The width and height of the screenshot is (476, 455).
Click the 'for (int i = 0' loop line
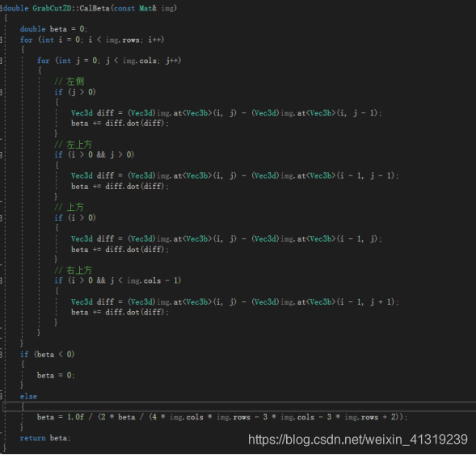click(x=92, y=40)
